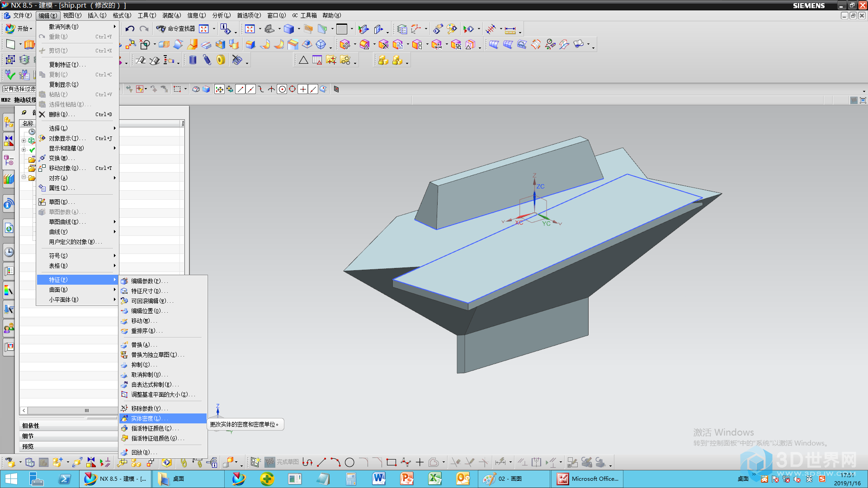The height and width of the screenshot is (488, 868).
Task: Click the navigator horizontal scrollbar left arrow
Action: click(x=24, y=411)
